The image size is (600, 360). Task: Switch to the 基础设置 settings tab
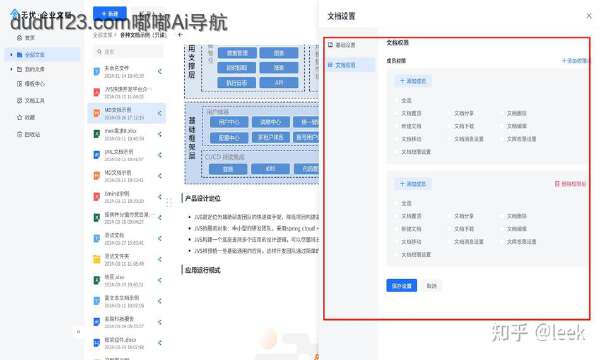[342, 45]
